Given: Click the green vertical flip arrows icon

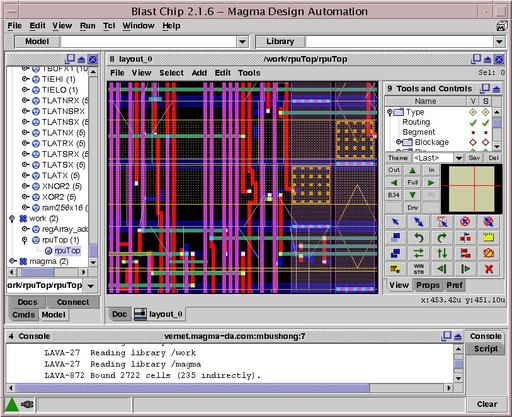Looking at the screenshot, I should coord(442,253).
